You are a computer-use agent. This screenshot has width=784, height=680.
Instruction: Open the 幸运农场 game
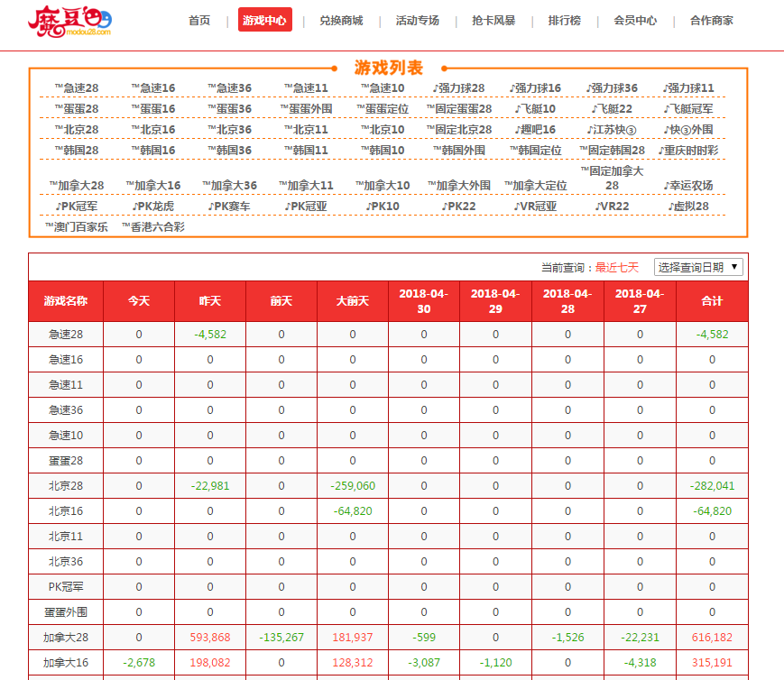(688, 186)
